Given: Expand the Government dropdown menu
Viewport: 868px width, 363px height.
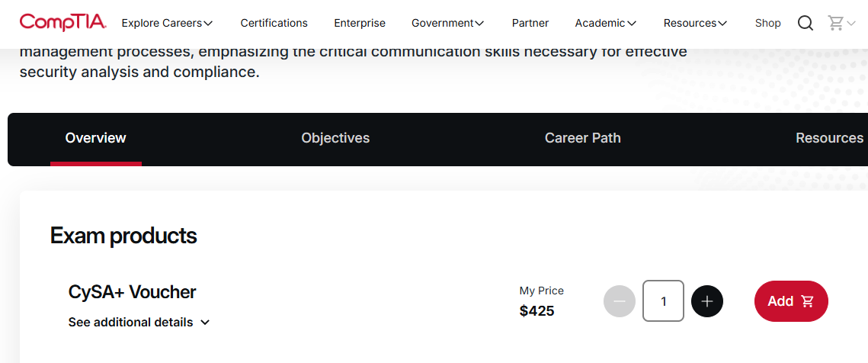Looking at the screenshot, I should (448, 24).
